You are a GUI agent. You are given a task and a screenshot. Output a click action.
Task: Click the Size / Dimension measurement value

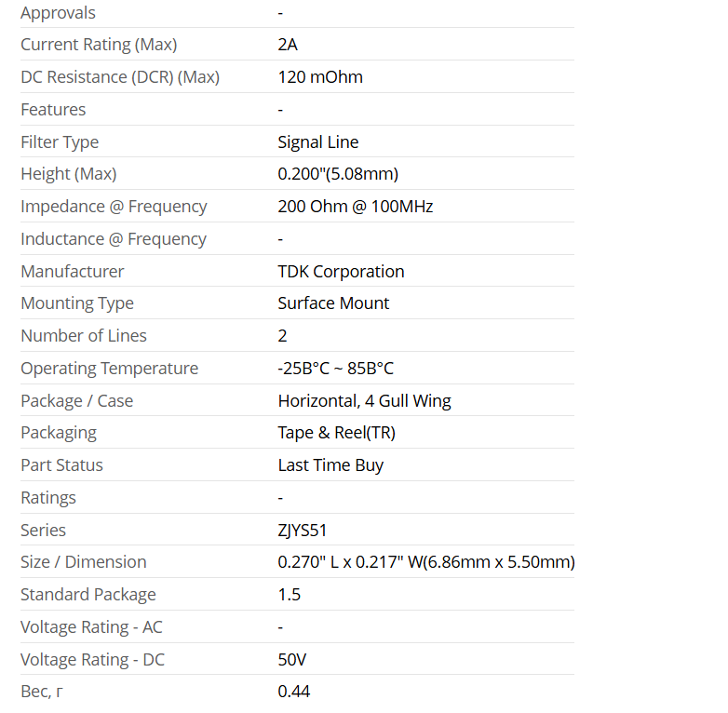(426, 562)
